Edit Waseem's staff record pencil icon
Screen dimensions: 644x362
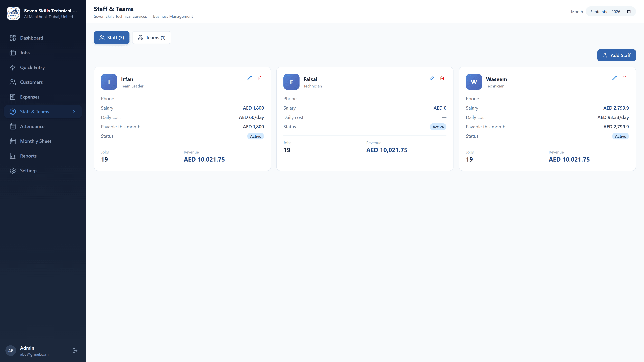click(614, 78)
